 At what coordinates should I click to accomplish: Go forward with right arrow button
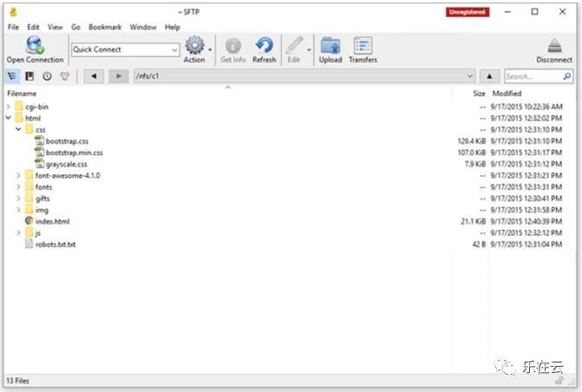click(119, 76)
